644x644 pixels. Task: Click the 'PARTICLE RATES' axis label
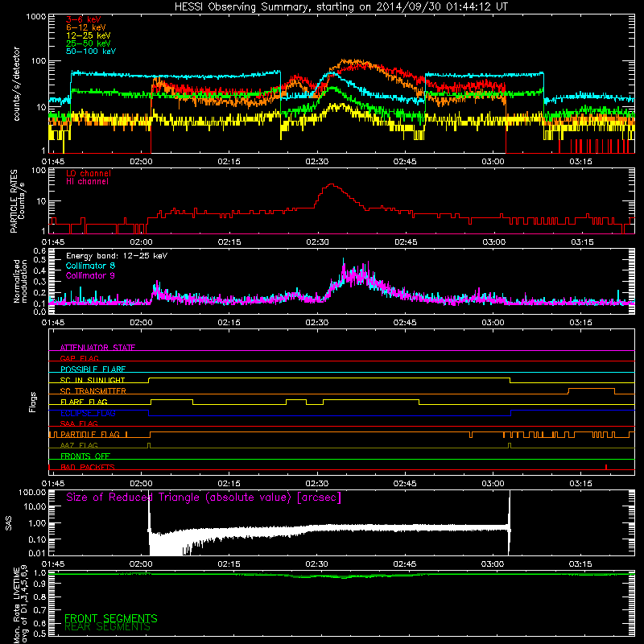click(x=14, y=201)
